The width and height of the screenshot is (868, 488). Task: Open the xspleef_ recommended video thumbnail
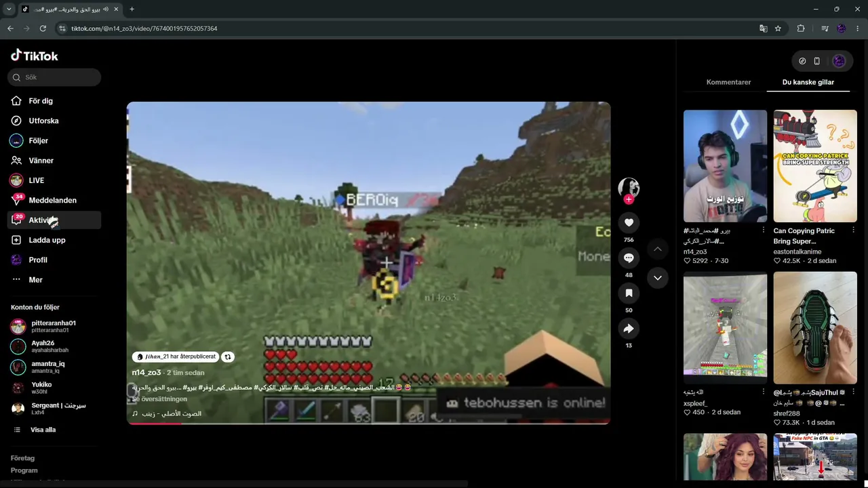[x=725, y=328]
